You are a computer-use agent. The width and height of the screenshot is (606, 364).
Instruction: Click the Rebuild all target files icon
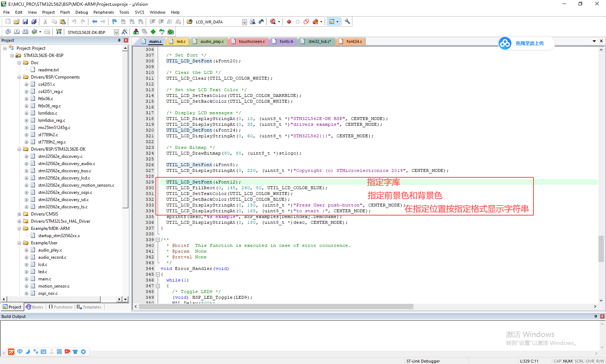click(x=25, y=32)
